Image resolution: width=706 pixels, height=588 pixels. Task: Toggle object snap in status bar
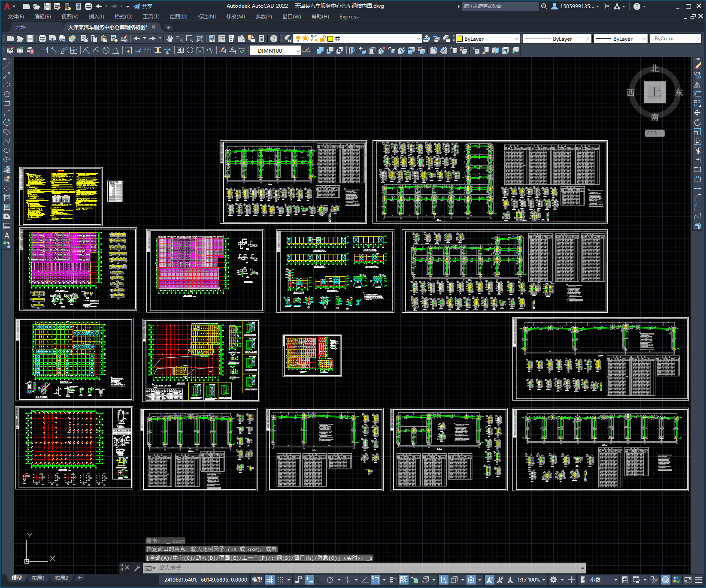pos(376,580)
